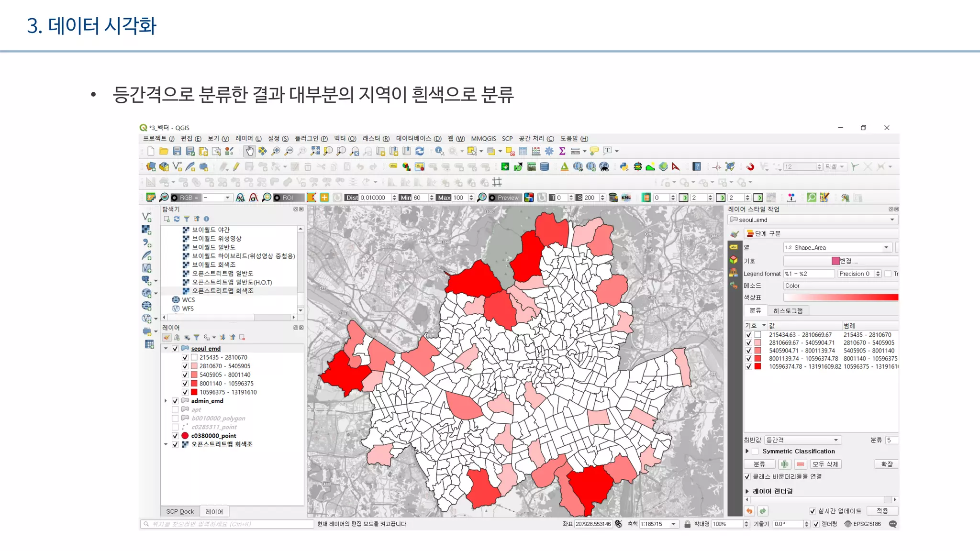
Task: Switch to the SCP Dock tab
Action: click(x=180, y=512)
